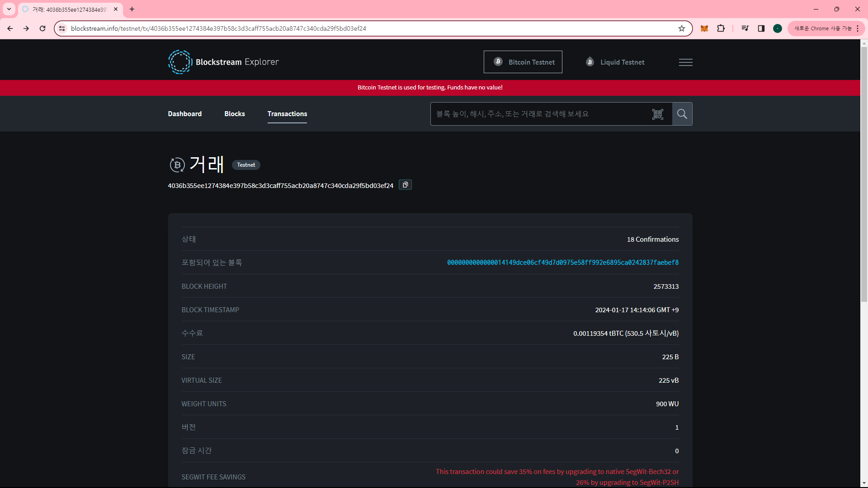Image resolution: width=868 pixels, height=488 pixels.
Task: Switch to Bitcoin Testnet network
Action: (x=523, y=62)
